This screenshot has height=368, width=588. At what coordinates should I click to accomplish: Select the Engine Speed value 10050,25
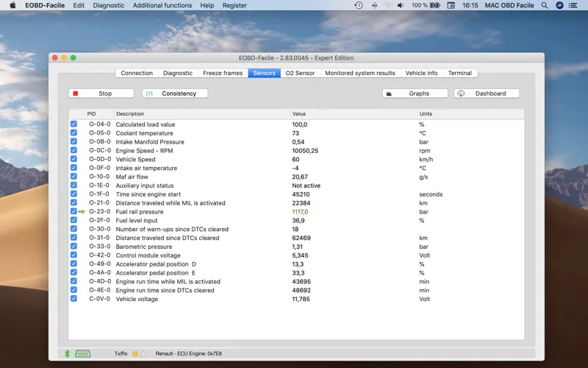tap(305, 151)
